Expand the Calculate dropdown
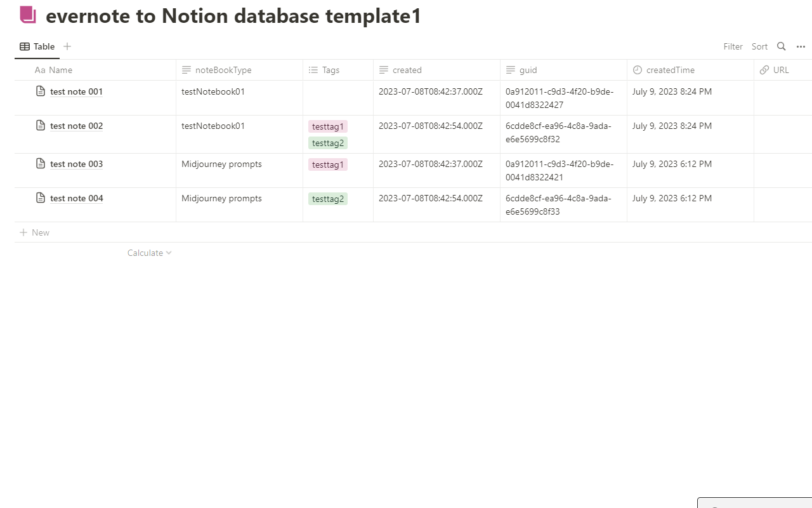 pos(149,253)
